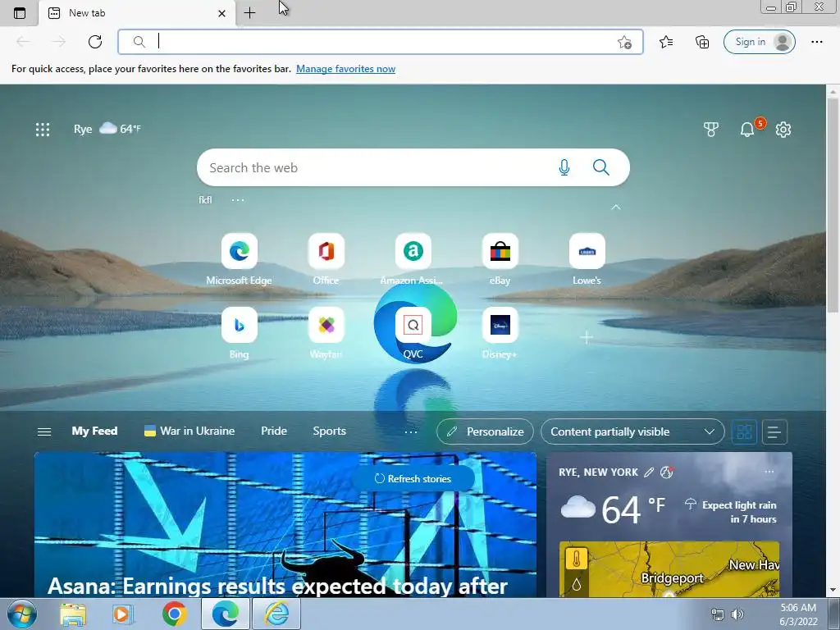
Task: Open the Lowe's quick link
Action: (x=587, y=259)
